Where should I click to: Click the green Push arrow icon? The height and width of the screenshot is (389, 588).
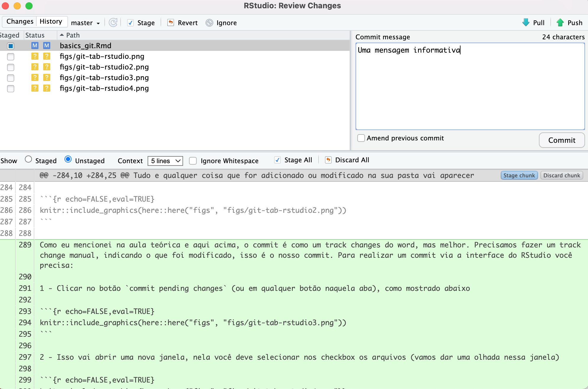click(x=560, y=22)
